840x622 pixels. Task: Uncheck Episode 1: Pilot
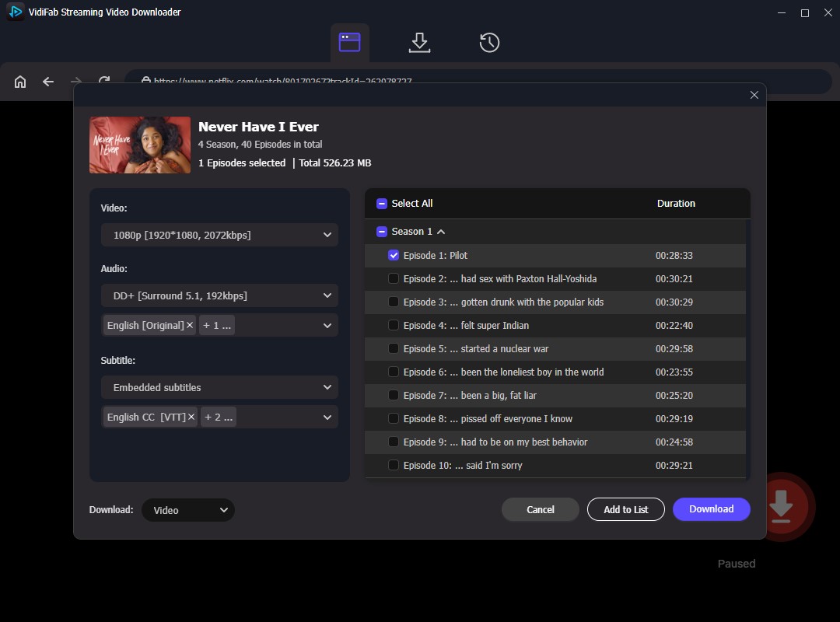point(394,255)
